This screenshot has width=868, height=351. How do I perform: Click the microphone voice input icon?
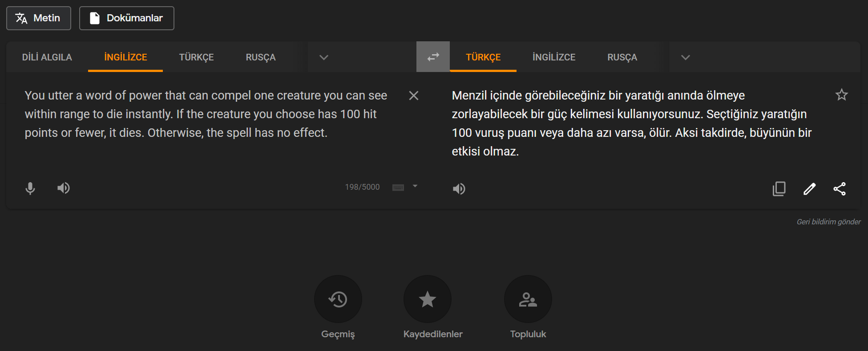coord(30,188)
